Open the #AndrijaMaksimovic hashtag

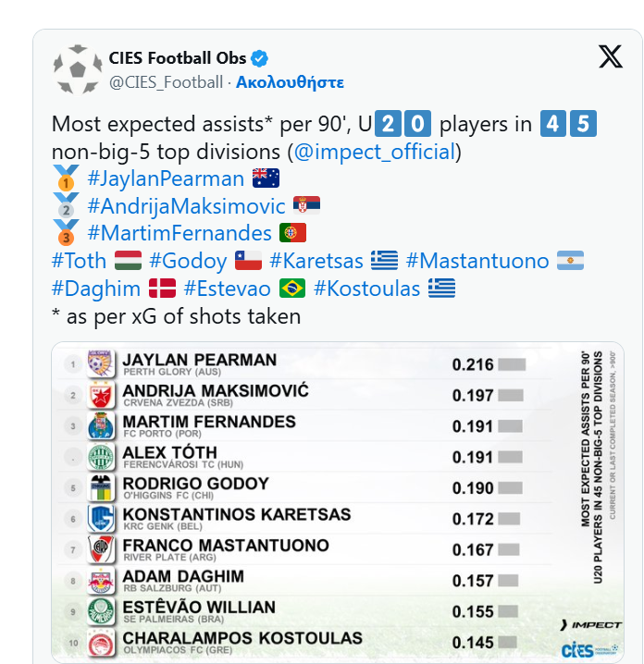tap(186, 206)
